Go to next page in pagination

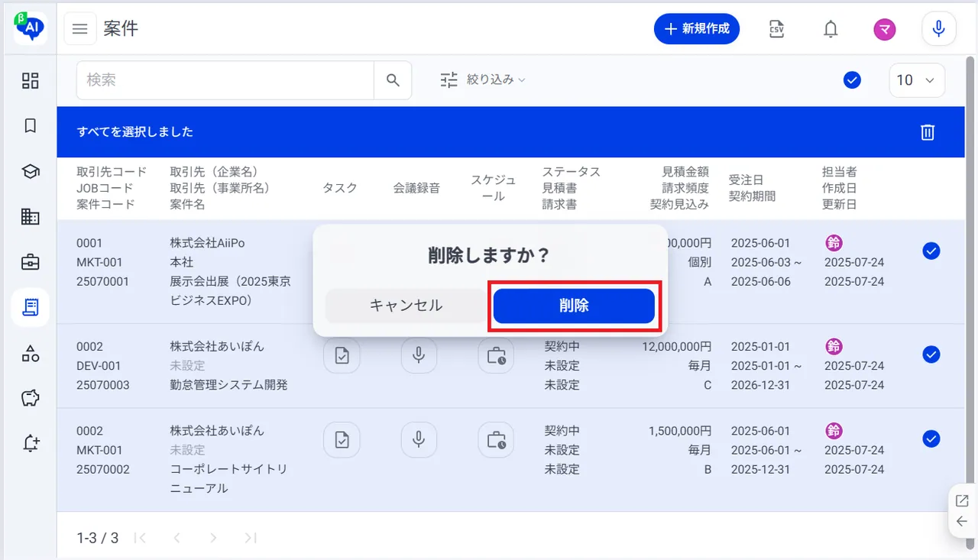coord(213,538)
